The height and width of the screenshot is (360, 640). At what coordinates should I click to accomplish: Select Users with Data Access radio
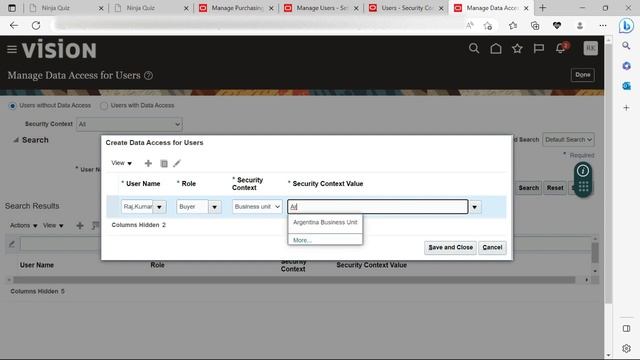click(x=104, y=106)
